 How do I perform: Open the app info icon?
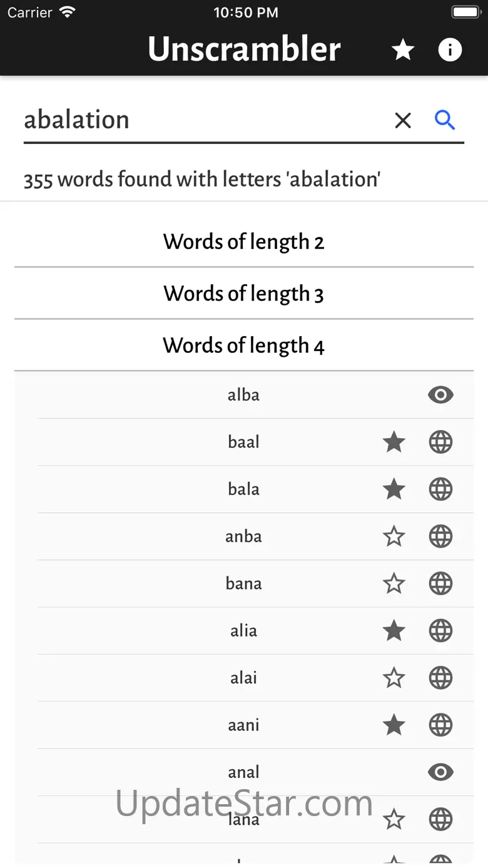pyautogui.click(x=450, y=50)
